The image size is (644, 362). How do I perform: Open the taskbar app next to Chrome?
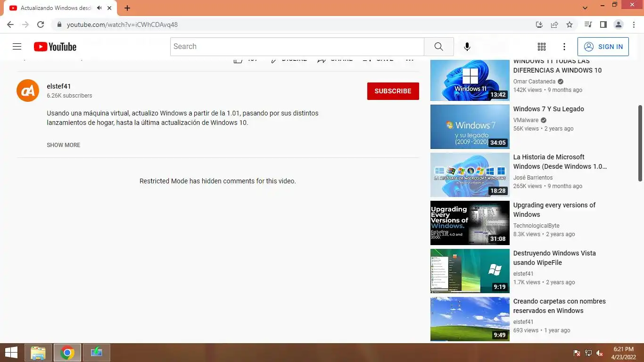97,353
